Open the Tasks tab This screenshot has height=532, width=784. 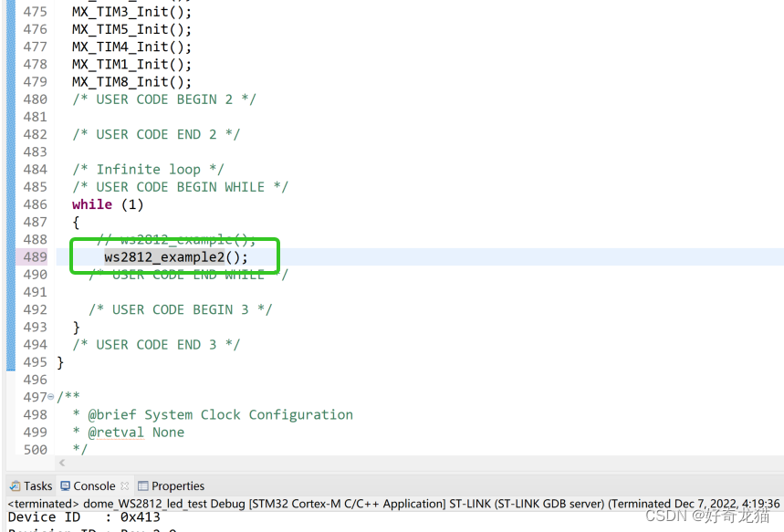click(x=31, y=486)
